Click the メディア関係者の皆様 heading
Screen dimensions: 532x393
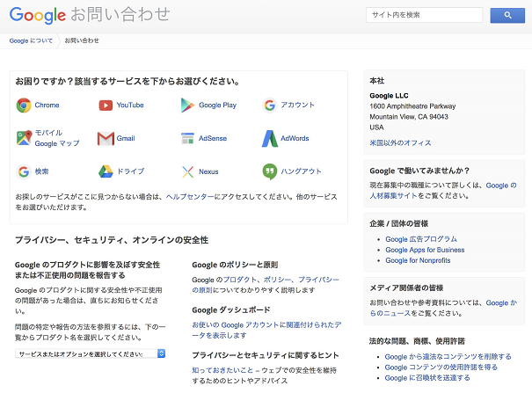(406, 287)
